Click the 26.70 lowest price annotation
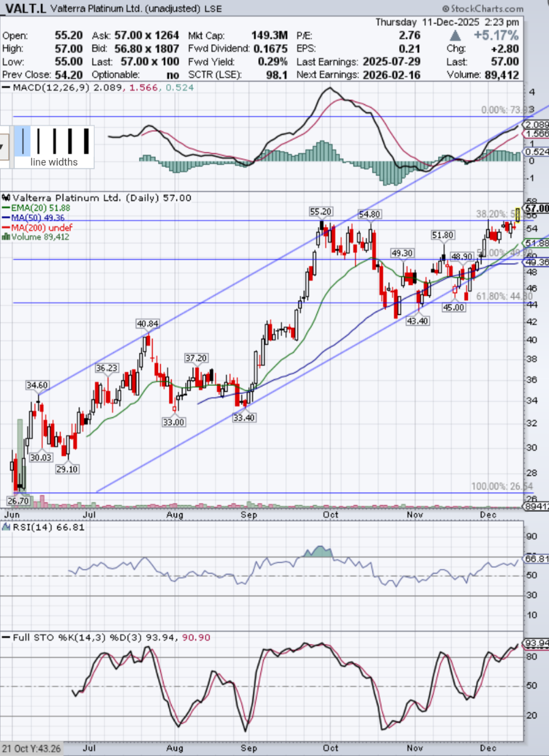This screenshot has height=756, width=549. pyautogui.click(x=18, y=501)
